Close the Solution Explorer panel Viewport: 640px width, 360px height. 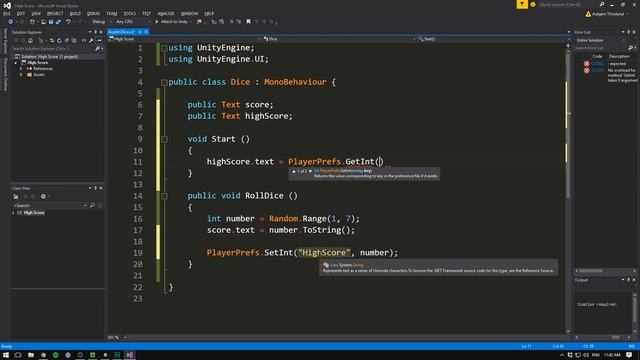pos(101,32)
